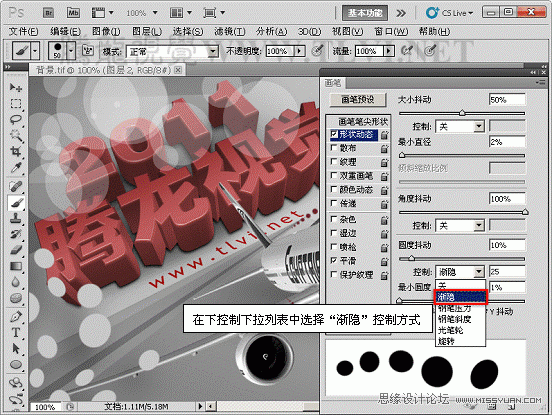Toggle tablet pressure for size icon

point(430,51)
